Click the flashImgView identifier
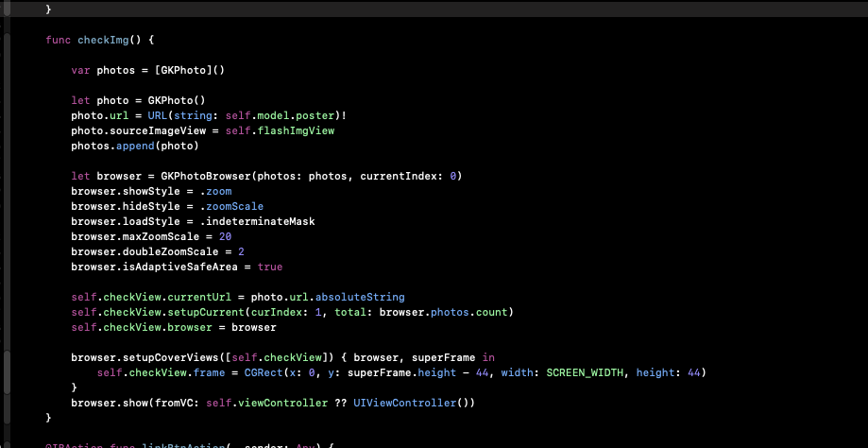868x448 pixels. tap(297, 130)
